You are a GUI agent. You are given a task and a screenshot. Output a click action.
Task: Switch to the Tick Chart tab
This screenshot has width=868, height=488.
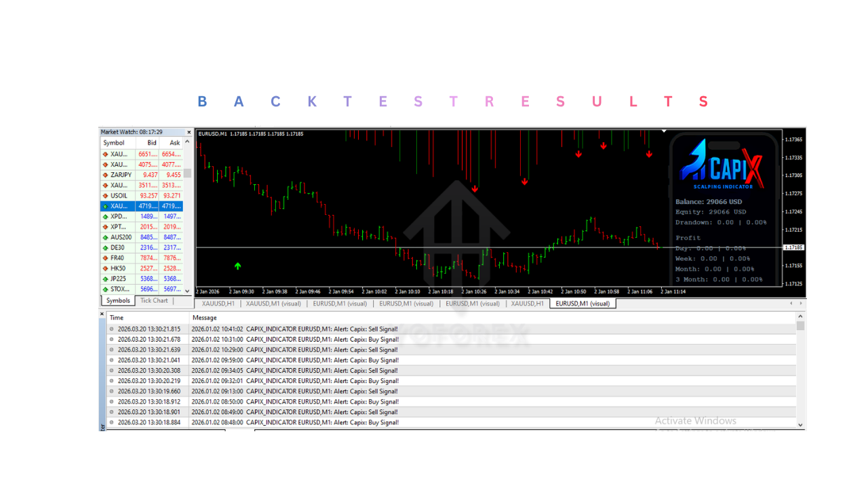pos(153,300)
